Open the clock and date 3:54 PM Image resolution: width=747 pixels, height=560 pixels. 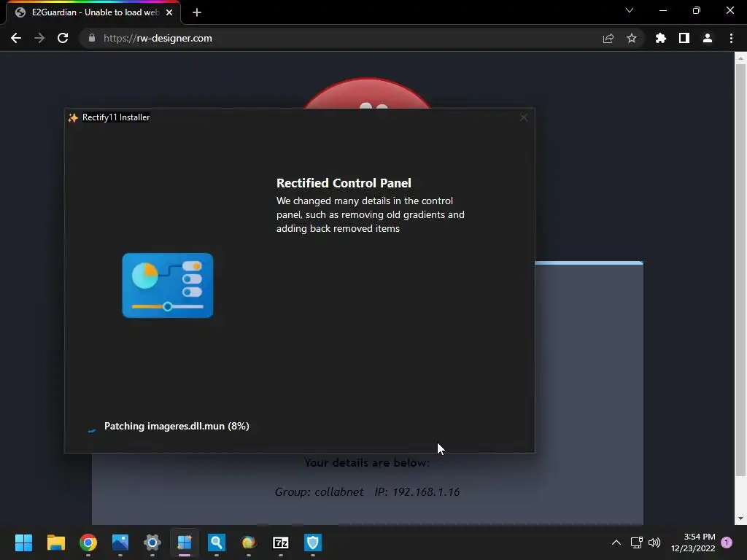coord(693,542)
